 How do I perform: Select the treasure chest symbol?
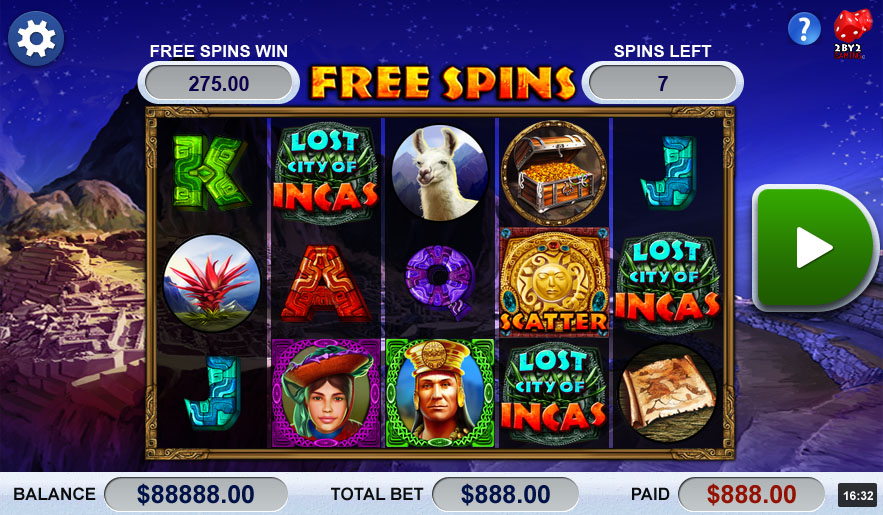click(554, 173)
